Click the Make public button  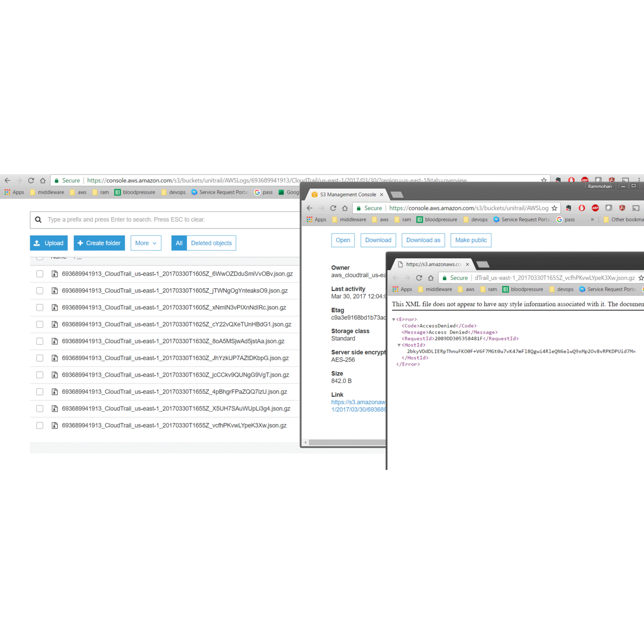pyautogui.click(x=471, y=240)
